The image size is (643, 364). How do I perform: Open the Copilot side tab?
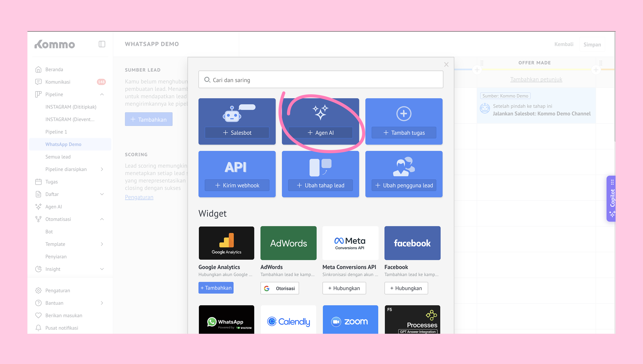612,198
